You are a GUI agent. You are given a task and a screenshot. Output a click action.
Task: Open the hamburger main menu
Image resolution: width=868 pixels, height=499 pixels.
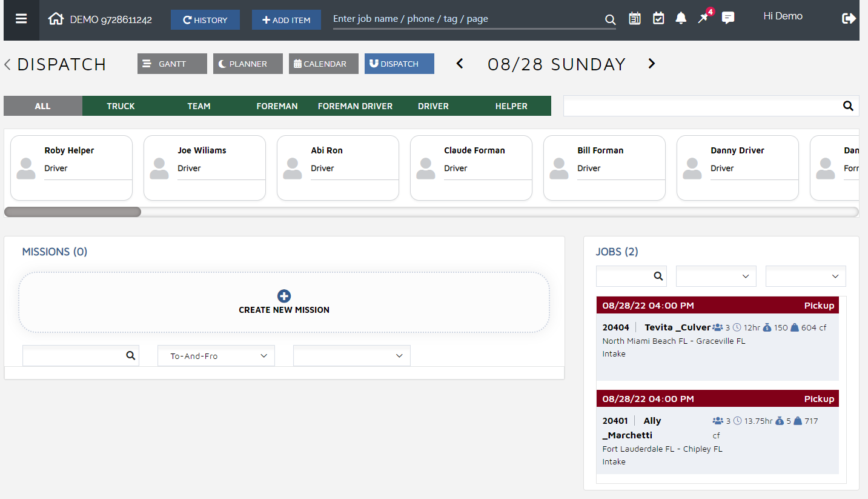21,19
